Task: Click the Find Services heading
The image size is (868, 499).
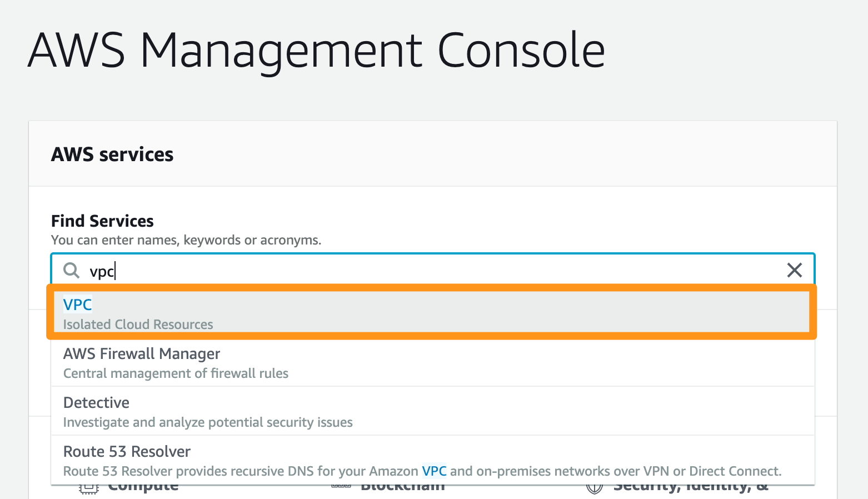Action: pos(102,221)
